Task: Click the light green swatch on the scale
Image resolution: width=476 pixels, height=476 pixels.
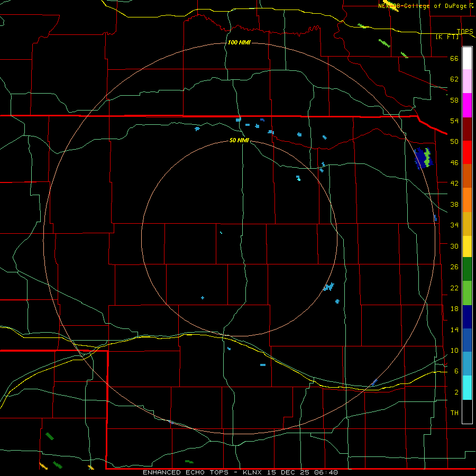Action: click(x=467, y=293)
